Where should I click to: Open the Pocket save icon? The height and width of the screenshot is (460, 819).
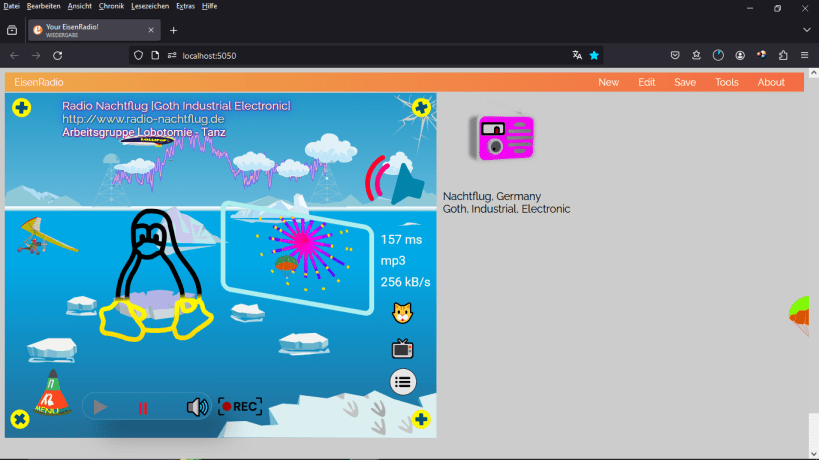pos(675,55)
